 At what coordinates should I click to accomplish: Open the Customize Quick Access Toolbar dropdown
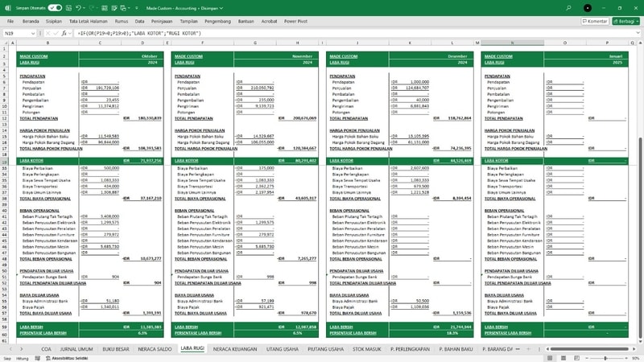pos(137,8)
